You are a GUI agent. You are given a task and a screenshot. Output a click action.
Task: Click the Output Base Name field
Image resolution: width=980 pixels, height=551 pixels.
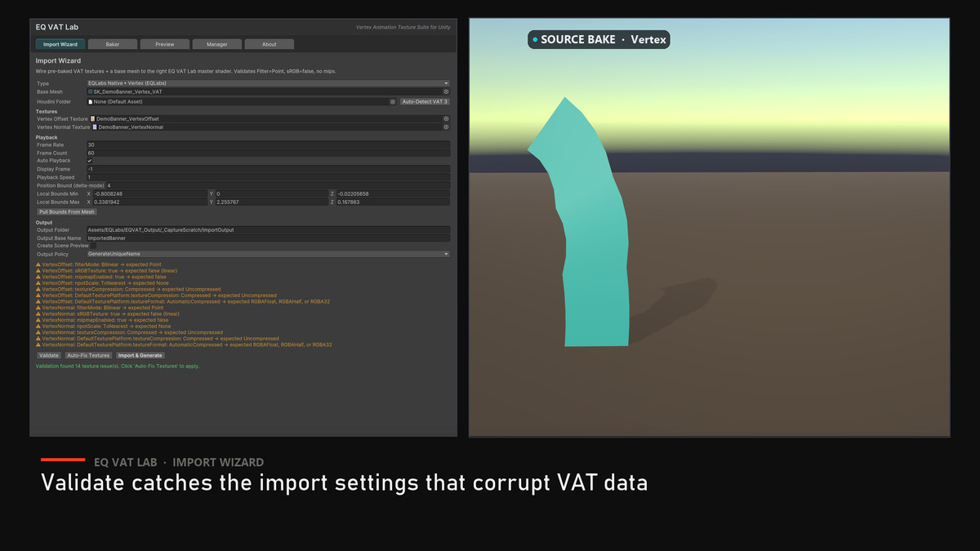click(x=268, y=238)
